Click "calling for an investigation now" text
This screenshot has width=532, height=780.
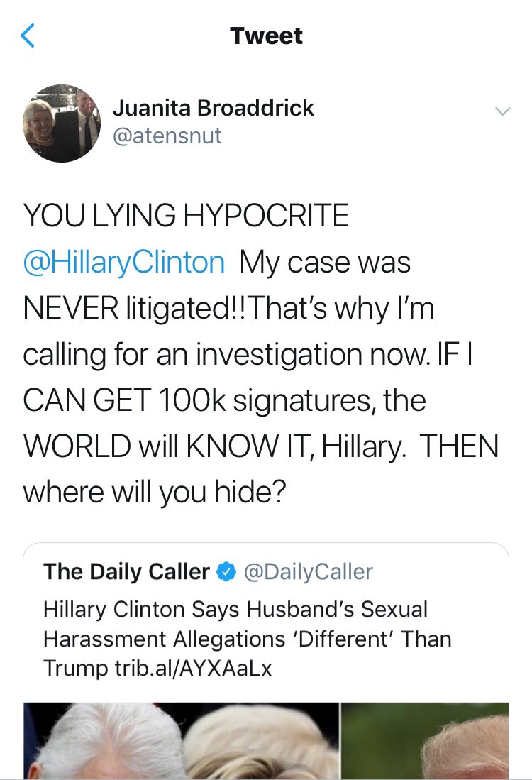point(218,355)
